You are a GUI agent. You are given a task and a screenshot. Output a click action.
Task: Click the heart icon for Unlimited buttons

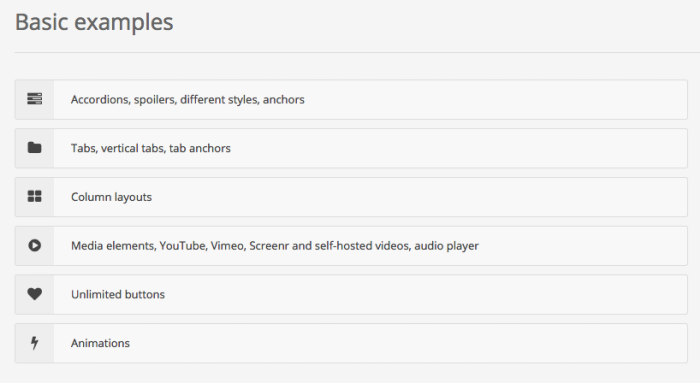click(x=34, y=294)
